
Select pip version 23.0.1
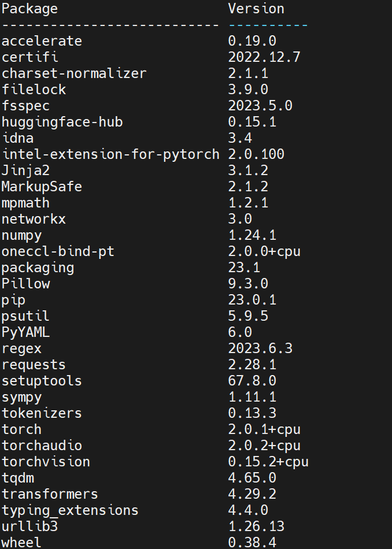point(252,300)
